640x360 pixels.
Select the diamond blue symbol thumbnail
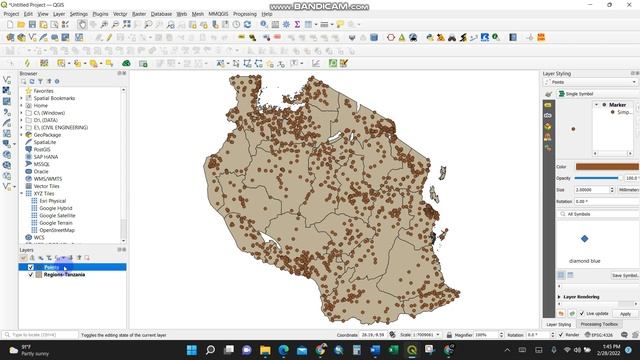(x=584, y=239)
